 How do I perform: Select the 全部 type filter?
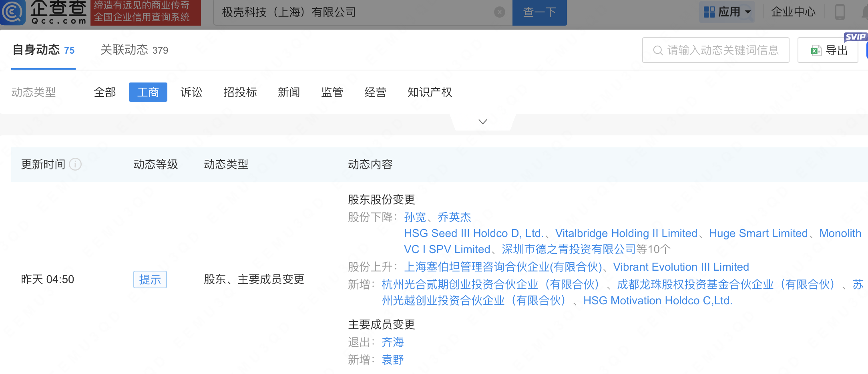pyautogui.click(x=105, y=92)
